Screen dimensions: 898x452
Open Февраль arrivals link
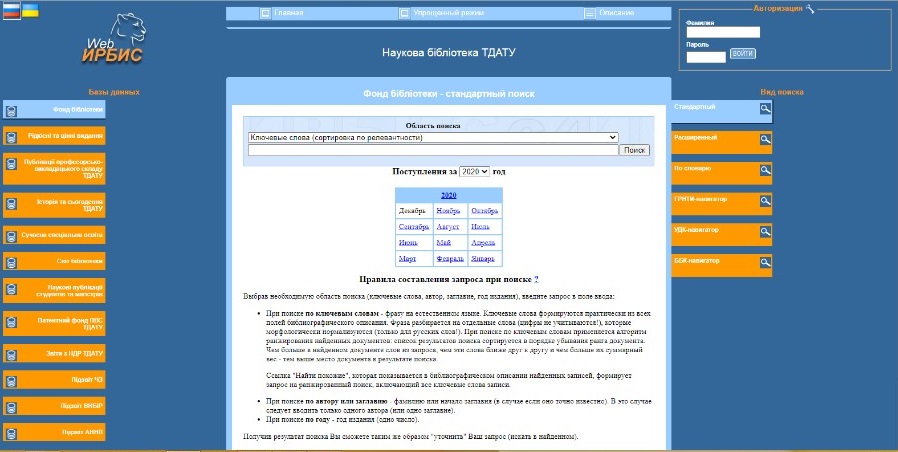click(x=450, y=259)
